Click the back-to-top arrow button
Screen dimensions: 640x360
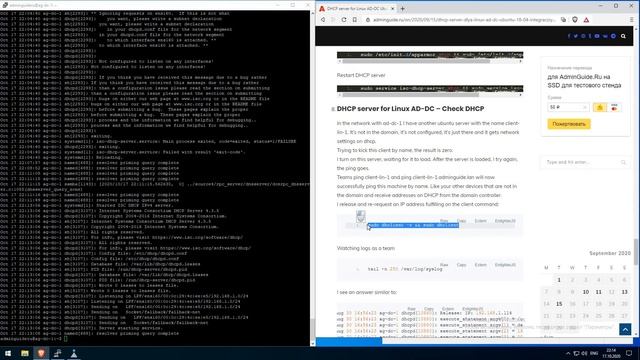[625, 329]
